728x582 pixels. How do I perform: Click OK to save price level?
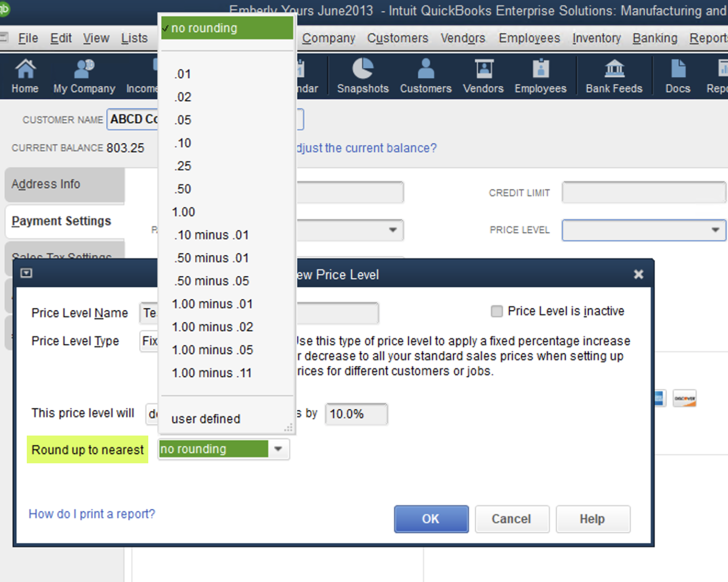(x=431, y=519)
